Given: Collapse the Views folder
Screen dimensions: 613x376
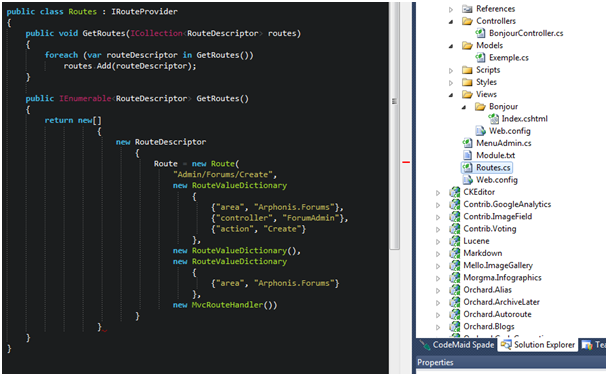Looking at the screenshot, I should (451, 95).
